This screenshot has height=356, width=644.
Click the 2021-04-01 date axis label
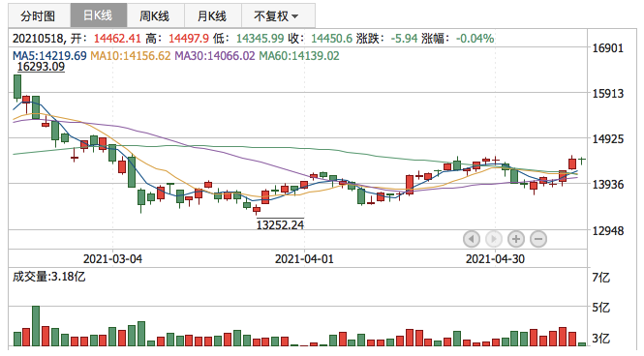(x=304, y=259)
